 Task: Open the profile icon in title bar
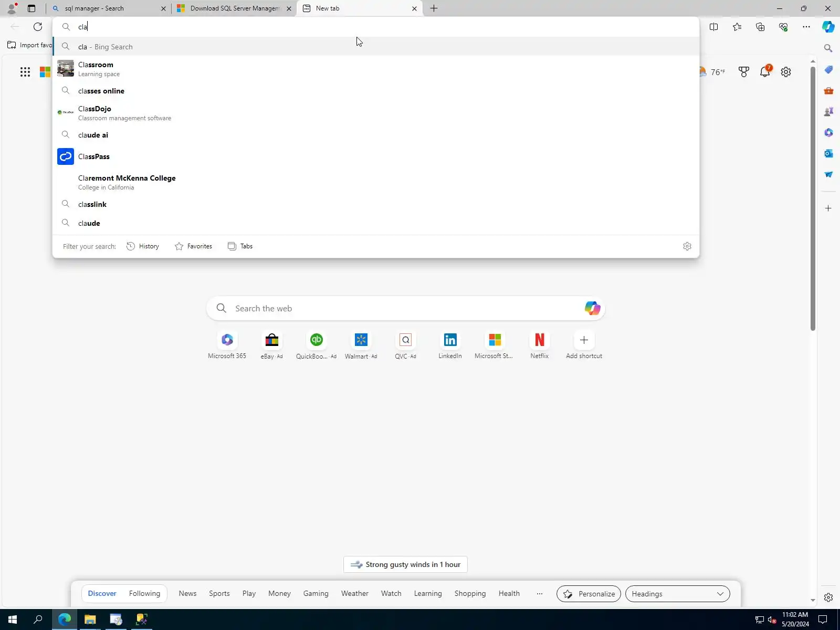point(12,8)
